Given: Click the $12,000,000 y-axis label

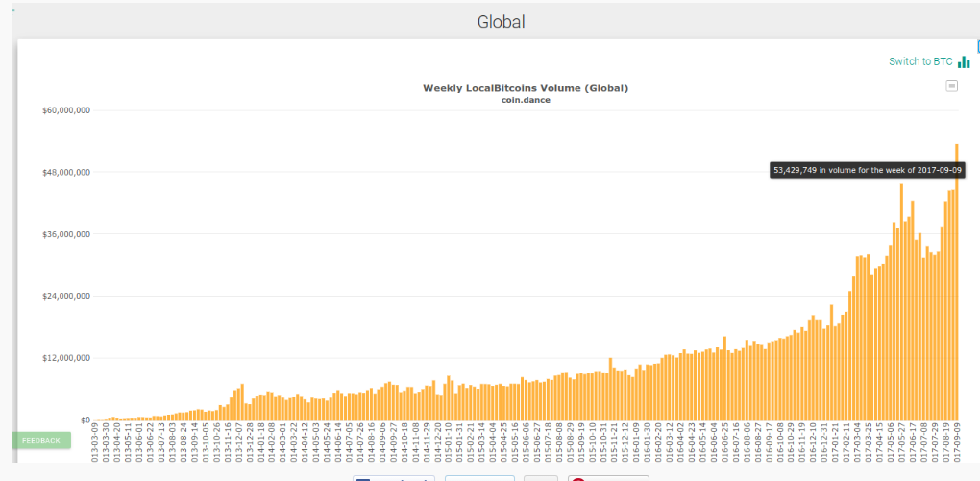Looking at the screenshot, I should click(x=66, y=358).
